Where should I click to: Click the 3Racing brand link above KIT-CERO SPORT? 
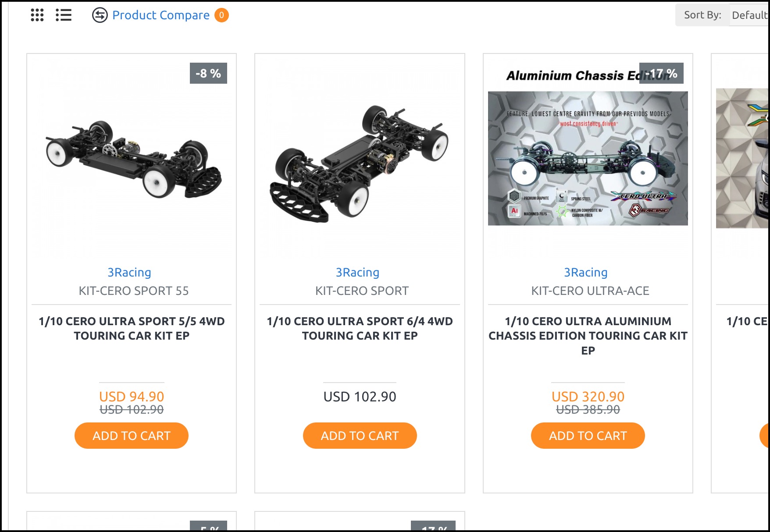click(357, 272)
